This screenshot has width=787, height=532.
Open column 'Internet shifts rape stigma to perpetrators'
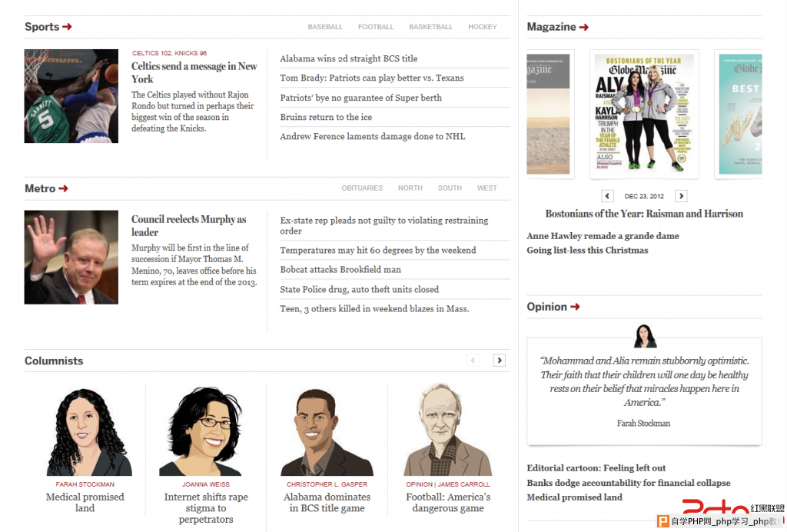coord(206,508)
